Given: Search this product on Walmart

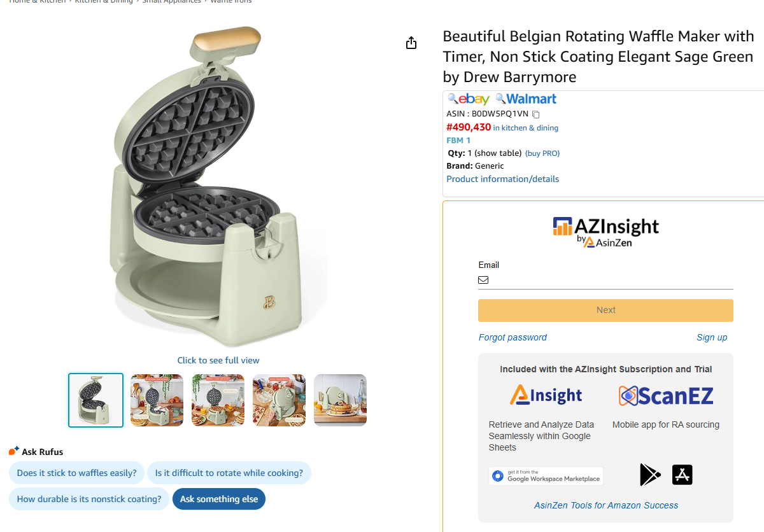Looking at the screenshot, I should (527, 99).
